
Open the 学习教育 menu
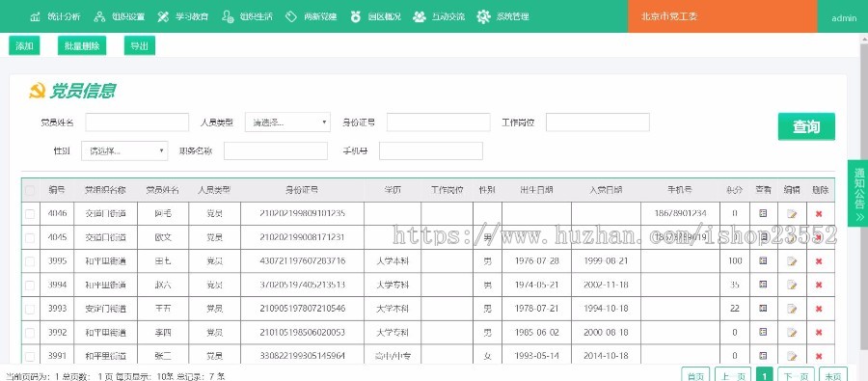[182, 16]
